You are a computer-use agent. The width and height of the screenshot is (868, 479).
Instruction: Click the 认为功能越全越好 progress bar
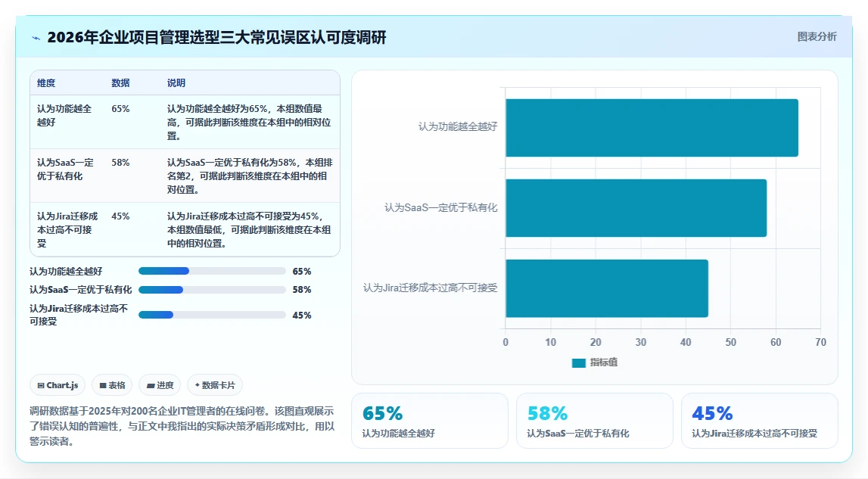coord(212,272)
